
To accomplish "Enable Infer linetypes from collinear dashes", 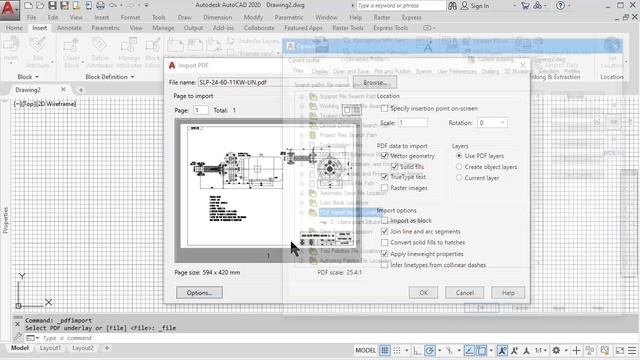I will tap(384, 265).
